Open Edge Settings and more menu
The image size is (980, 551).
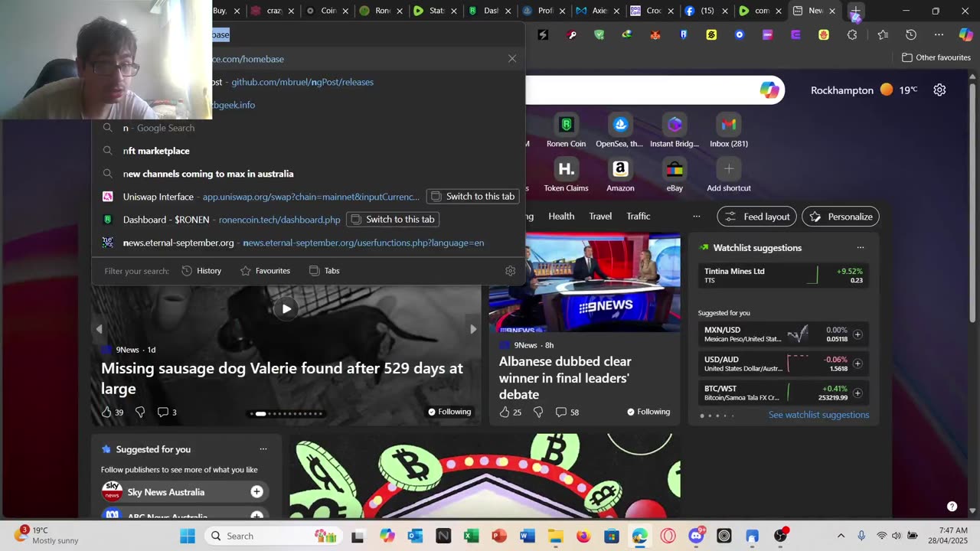(939, 34)
